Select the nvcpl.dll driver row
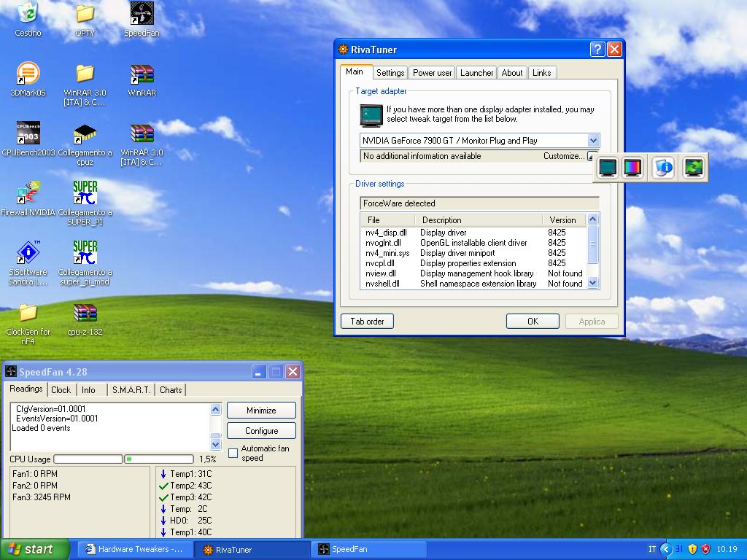This screenshot has width=747, height=560. (x=474, y=263)
